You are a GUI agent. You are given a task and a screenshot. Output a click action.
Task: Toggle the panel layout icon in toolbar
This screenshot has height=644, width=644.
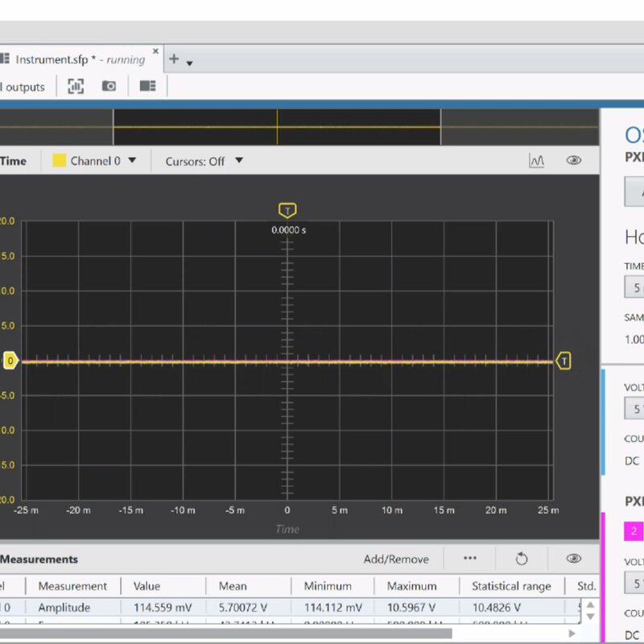(148, 86)
